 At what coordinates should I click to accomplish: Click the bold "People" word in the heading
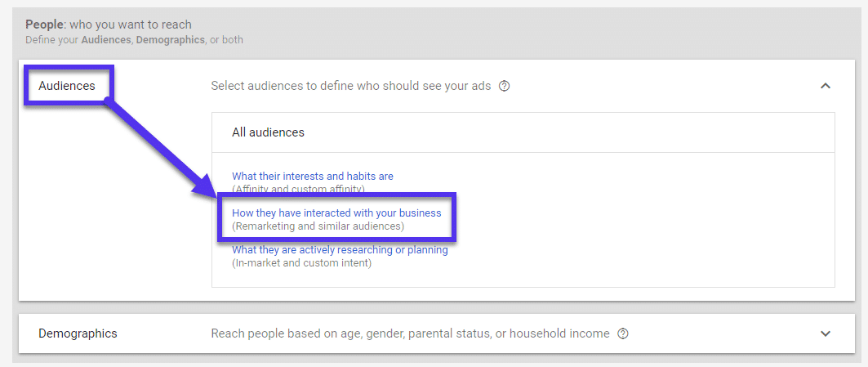tap(43, 25)
